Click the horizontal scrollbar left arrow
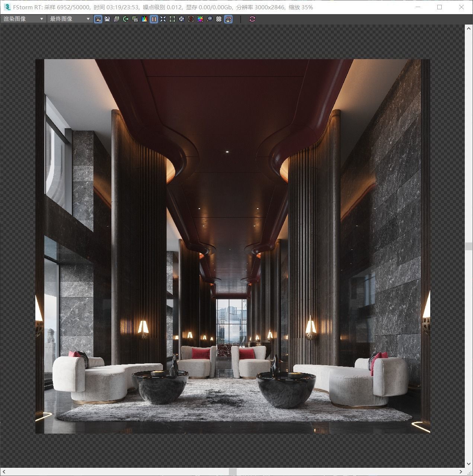 pos(4,472)
